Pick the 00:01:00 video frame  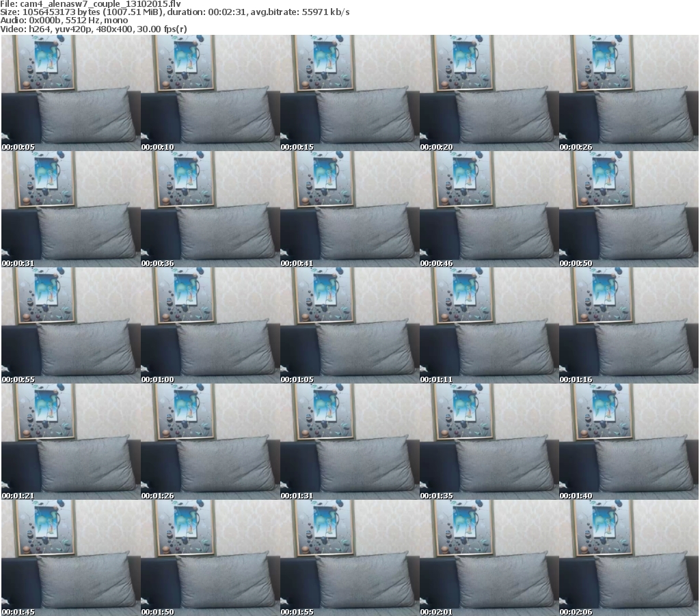click(211, 325)
